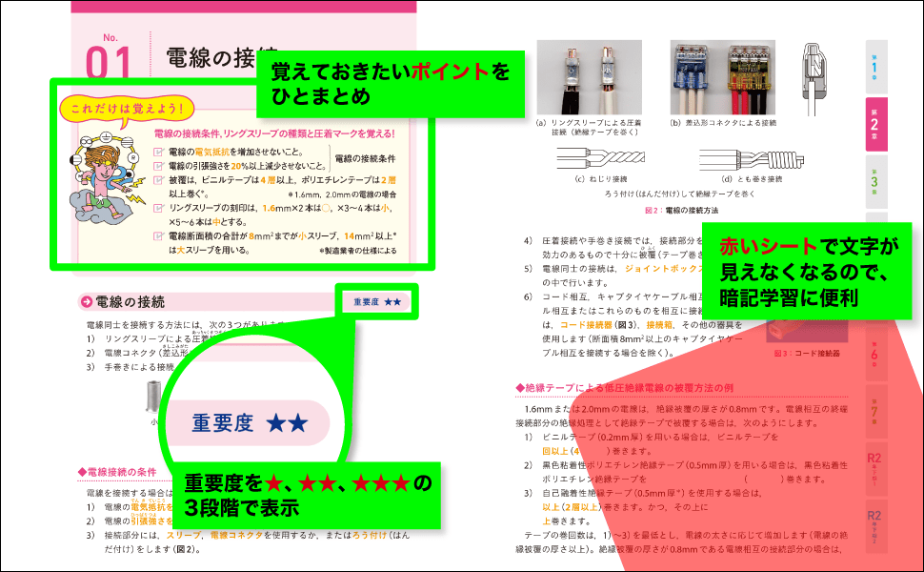Image resolution: width=924 pixels, height=572 pixels.
Task: Click the ◆絶縁テープによる低圧絶縁電線の被覆方法の例 heading
Action: tap(625, 387)
